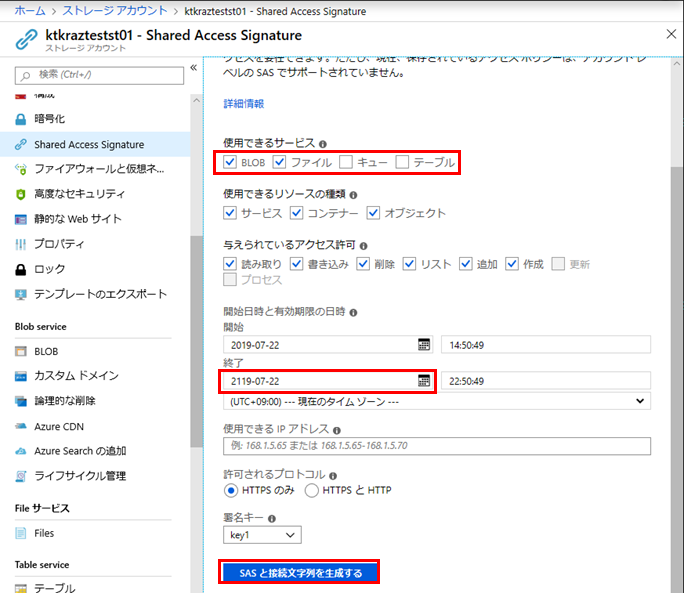Image resolution: width=684 pixels, height=593 pixels.
Task: Toggle the 読み取り permission checkbox
Action: pos(230,264)
